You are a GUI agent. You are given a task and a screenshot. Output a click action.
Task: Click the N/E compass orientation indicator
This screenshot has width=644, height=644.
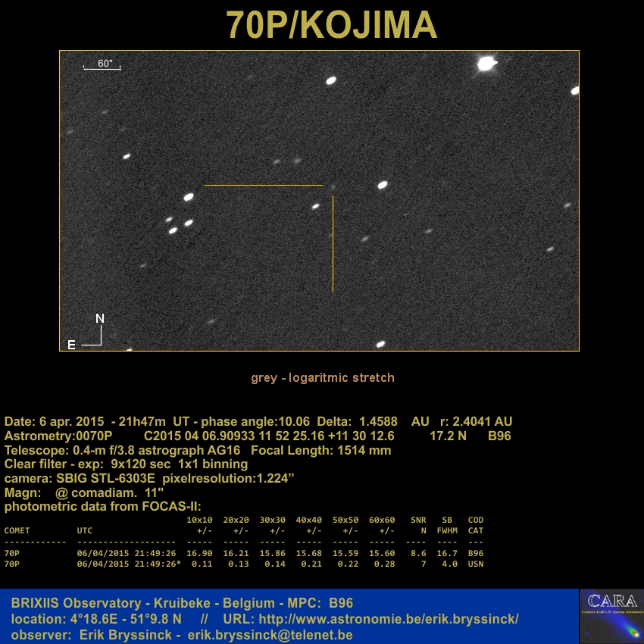tap(91, 333)
